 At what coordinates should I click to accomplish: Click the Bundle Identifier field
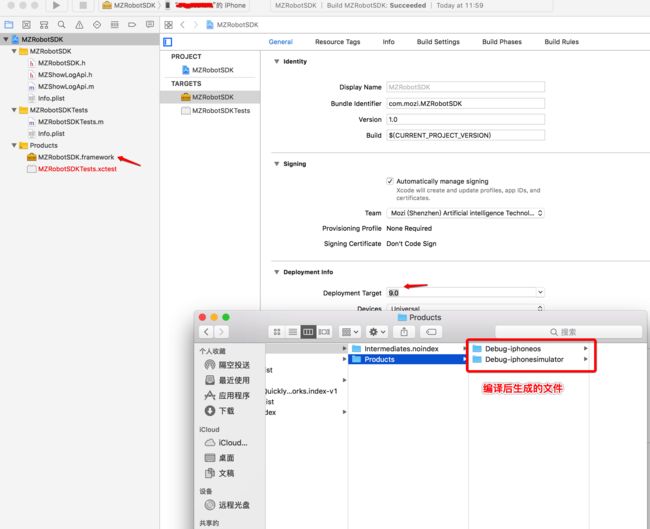point(465,104)
